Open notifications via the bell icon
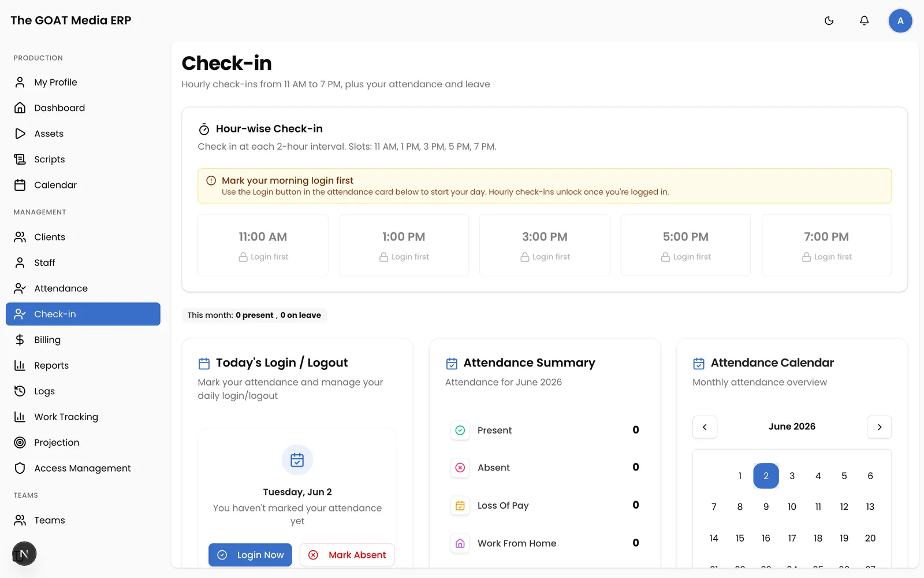The width and height of the screenshot is (924, 578). pos(864,21)
